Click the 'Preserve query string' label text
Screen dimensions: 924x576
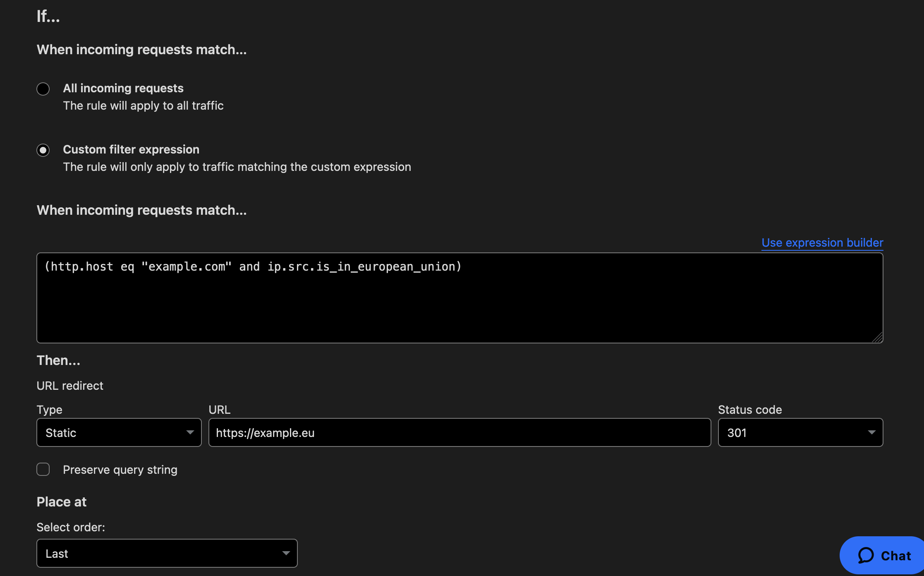click(120, 470)
